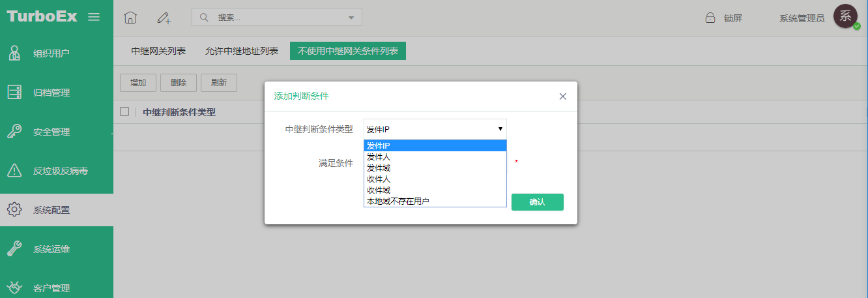Viewport: 868px width, 298px height.
Task: Click the 锁屏 link
Action: click(733, 18)
